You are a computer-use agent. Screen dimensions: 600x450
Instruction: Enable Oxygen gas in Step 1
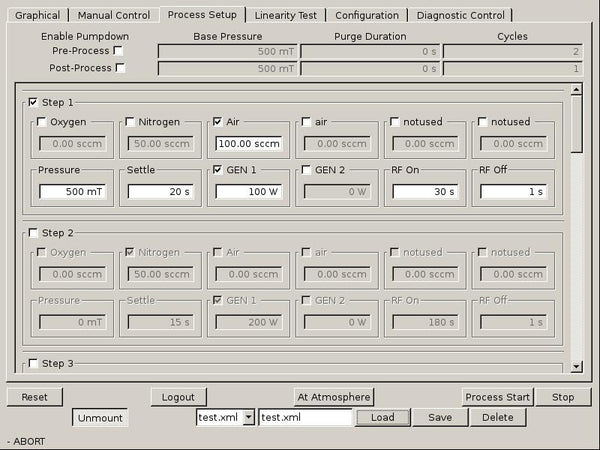point(41,122)
